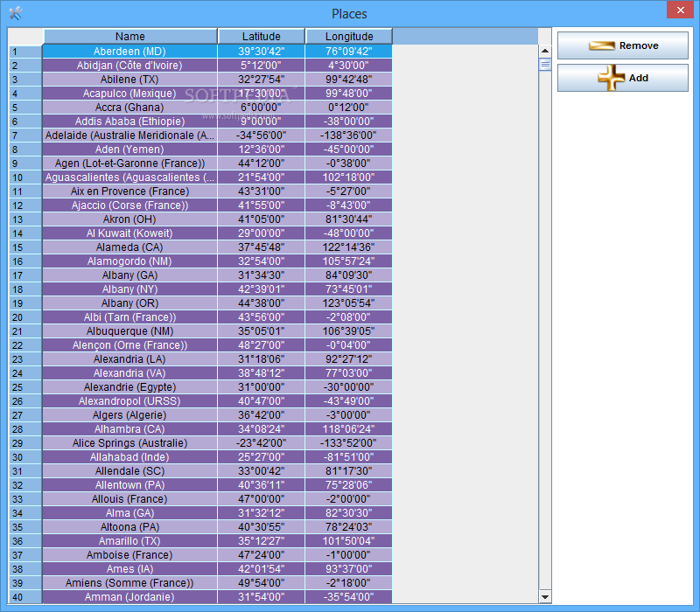The image size is (700, 612).
Task: Select Amboise (France) entry
Action: [x=129, y=555]
